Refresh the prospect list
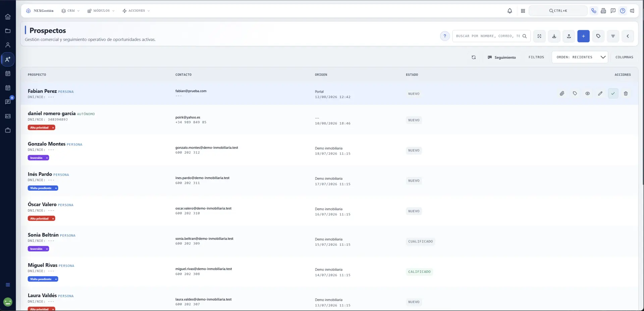The height and width of the screenshot is (311, 644). [x=474, y=57]
